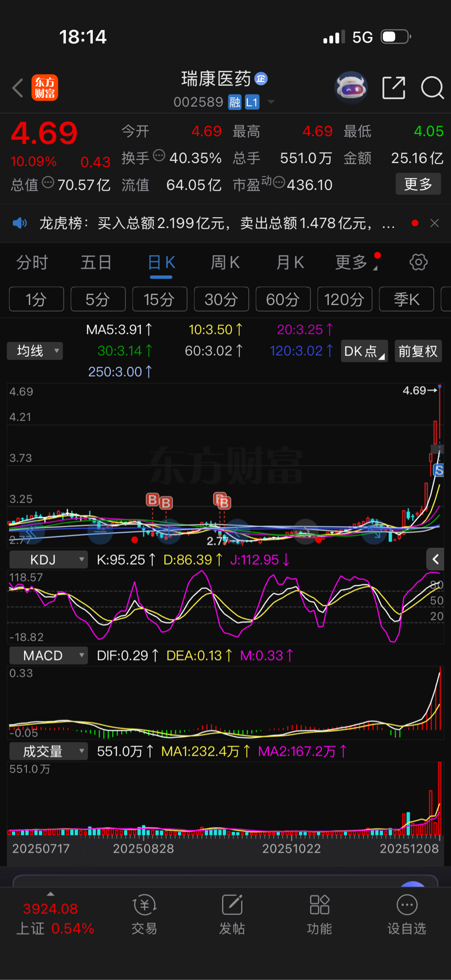
Task: Open the MACD indicator dropdown
Action: [49, 655]
